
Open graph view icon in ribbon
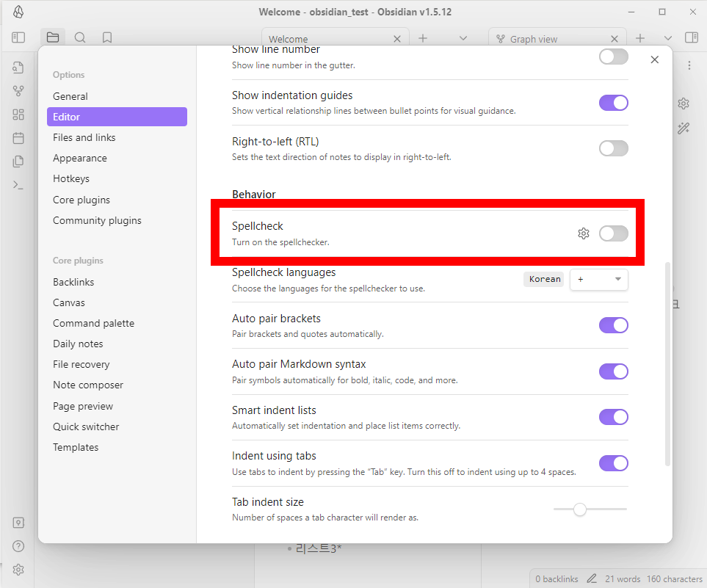point(18,91)
